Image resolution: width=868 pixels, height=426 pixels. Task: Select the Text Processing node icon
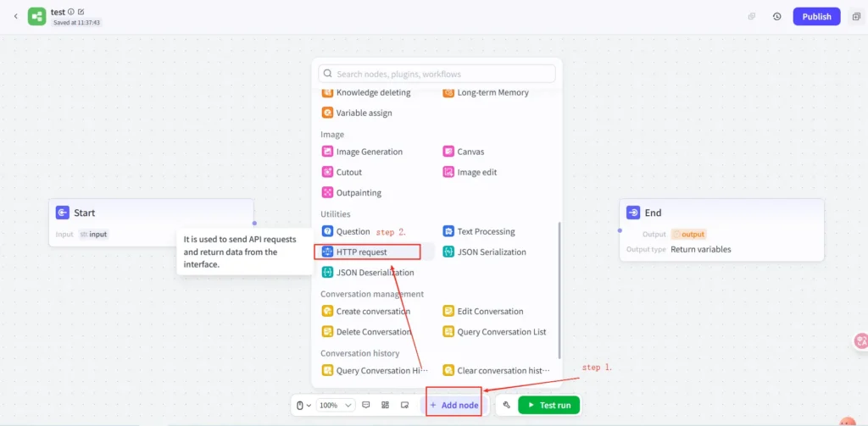(448, 231)
